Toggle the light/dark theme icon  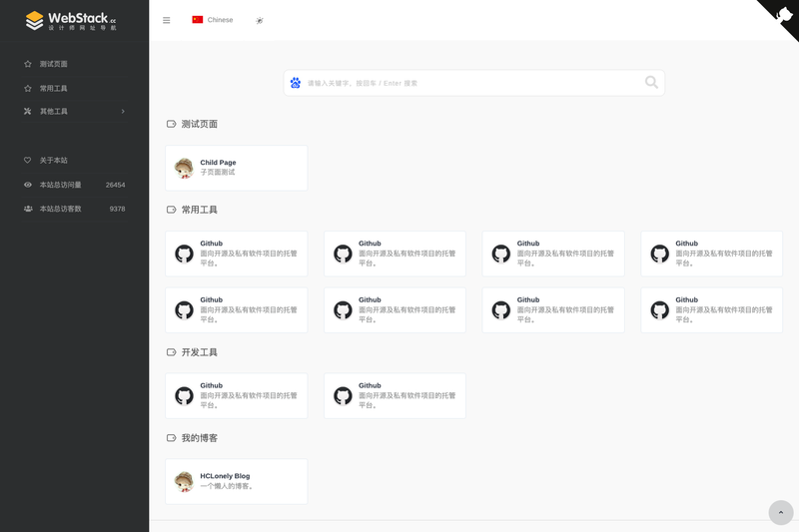[x=260, y=20]
